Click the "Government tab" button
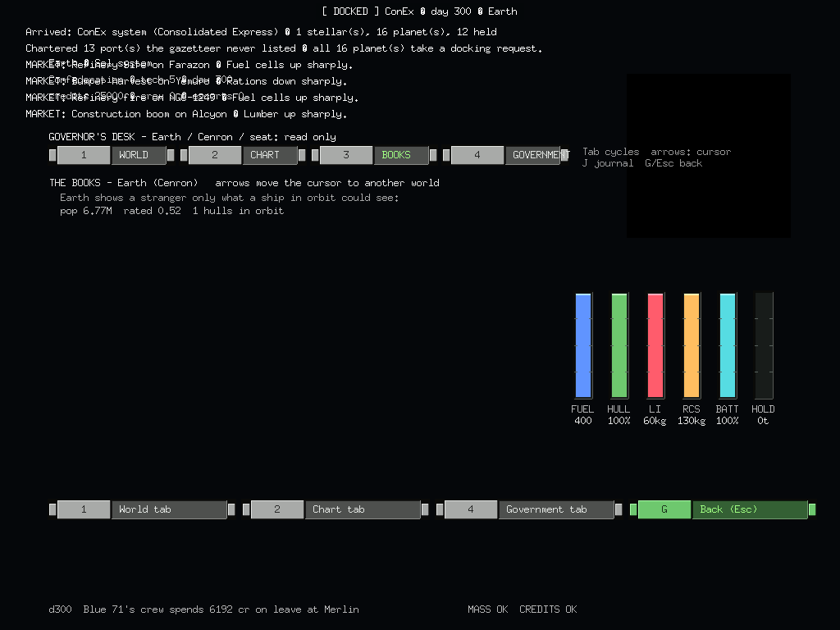840x630 pixels. pos(529,509)
